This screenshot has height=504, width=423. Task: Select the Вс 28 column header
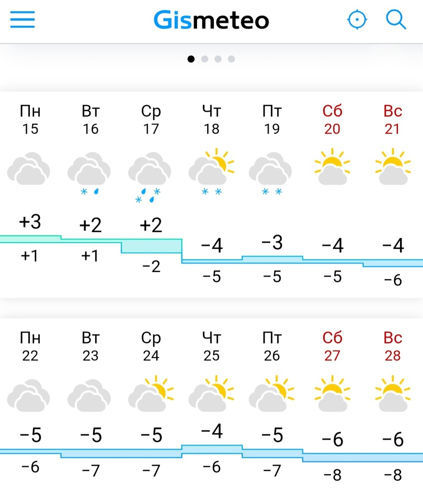392,346
